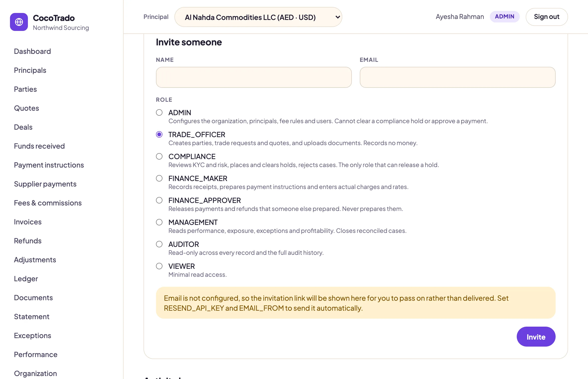588x379 pixels.
Task: Open the Ledger page
Action: (26, 279)
